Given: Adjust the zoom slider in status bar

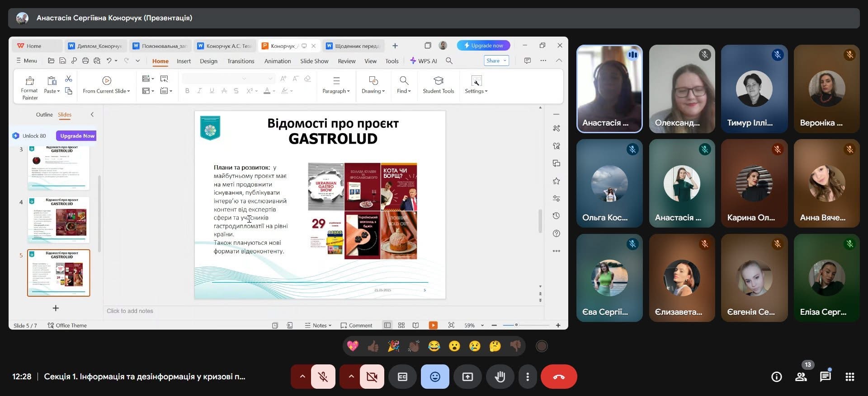Looking at the screenshot, I should 516,325.
